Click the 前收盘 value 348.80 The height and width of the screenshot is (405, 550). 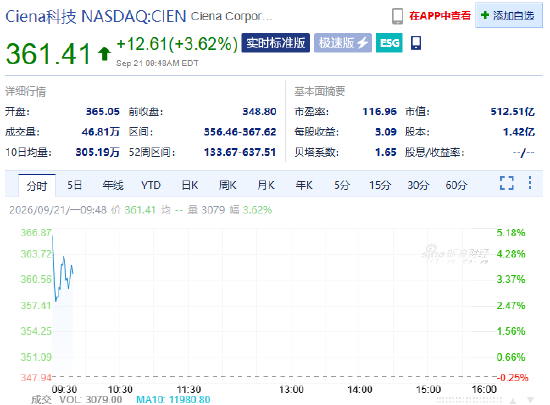click(259, 112)
